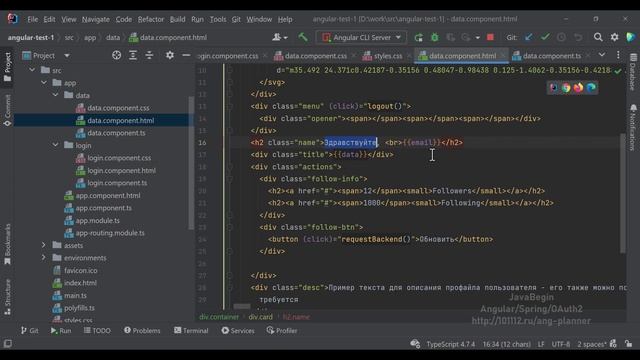Open Git history clock icon
The image size is (640, 360).
(x=562, y=37)
